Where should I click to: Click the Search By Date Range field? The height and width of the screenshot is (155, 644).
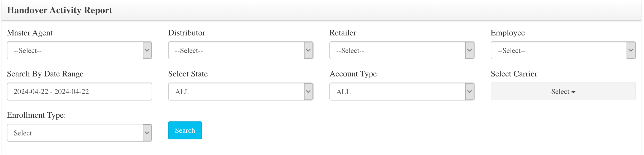click(x=79, y=92)
